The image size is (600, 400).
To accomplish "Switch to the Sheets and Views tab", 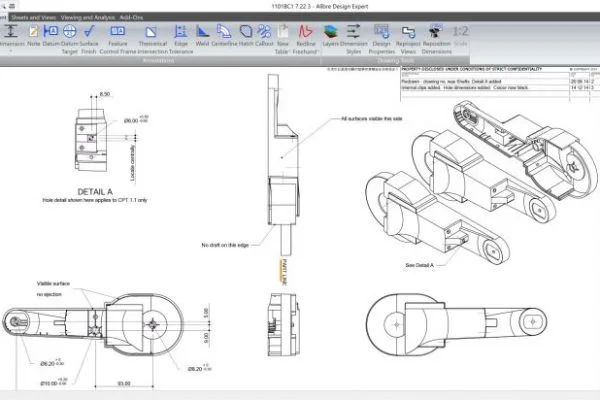I will tap(34, 17).
